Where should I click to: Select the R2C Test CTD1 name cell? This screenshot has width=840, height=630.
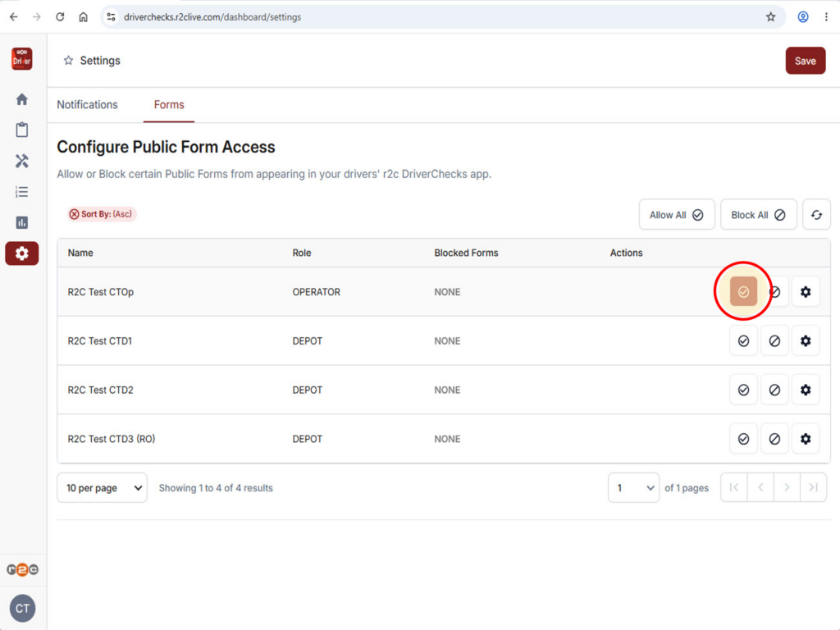tap(99, 340)
